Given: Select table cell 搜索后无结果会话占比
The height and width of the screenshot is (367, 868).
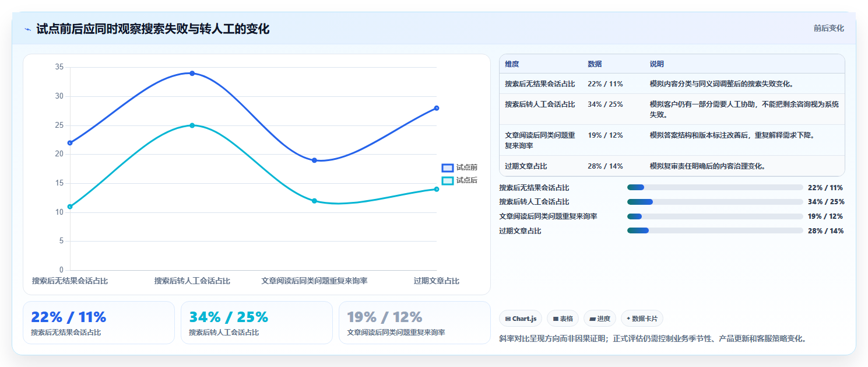Looking at the screenshot, I should [540, 84].
